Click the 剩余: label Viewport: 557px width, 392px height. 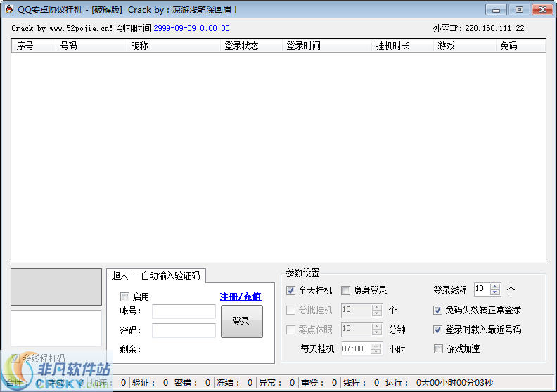coord(130,349)
